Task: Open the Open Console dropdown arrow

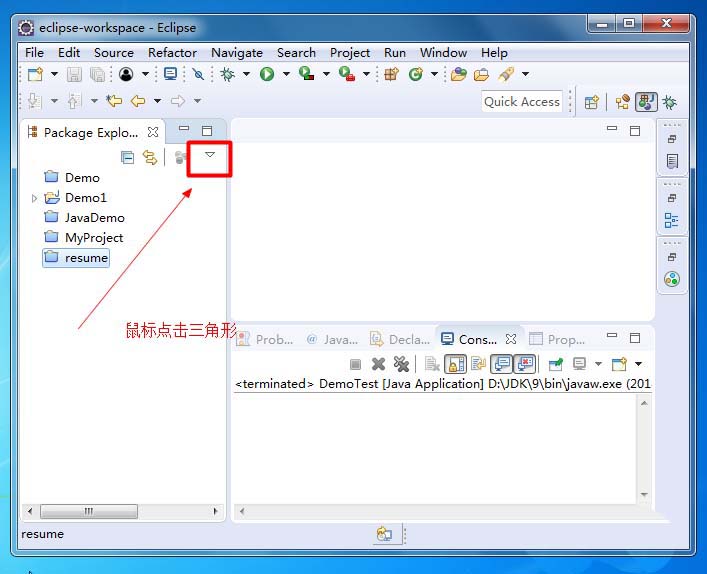Action: (x=638, y=364)
